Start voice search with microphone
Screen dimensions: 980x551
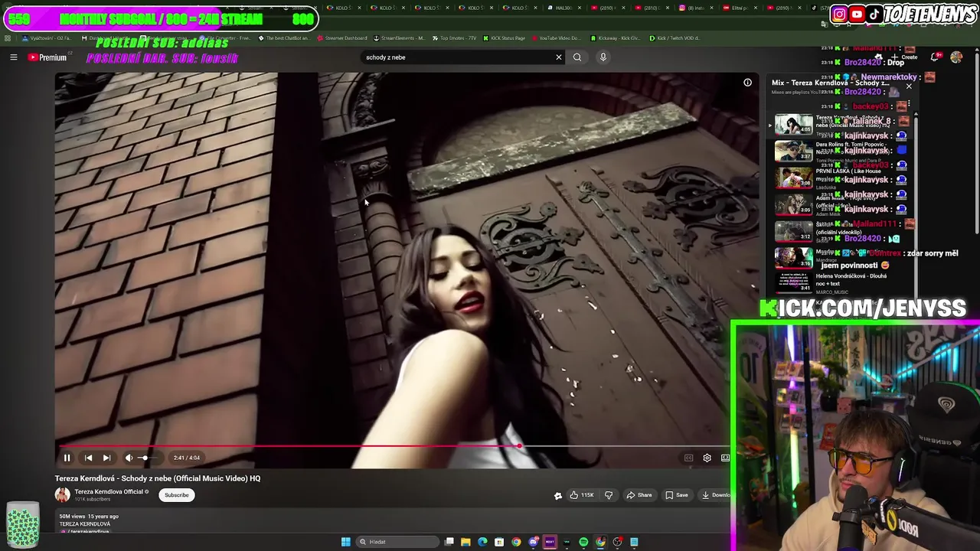pyautogui.click(x=603, y=57)
